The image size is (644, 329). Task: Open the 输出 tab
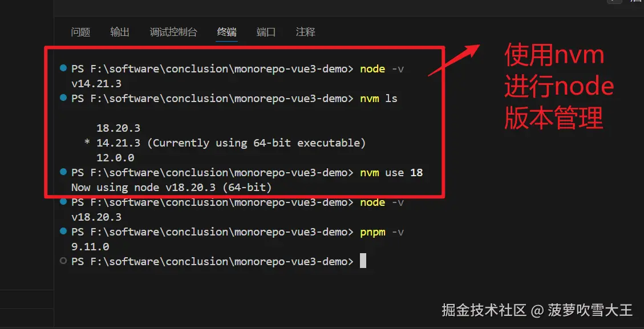(x=119, y=33)
